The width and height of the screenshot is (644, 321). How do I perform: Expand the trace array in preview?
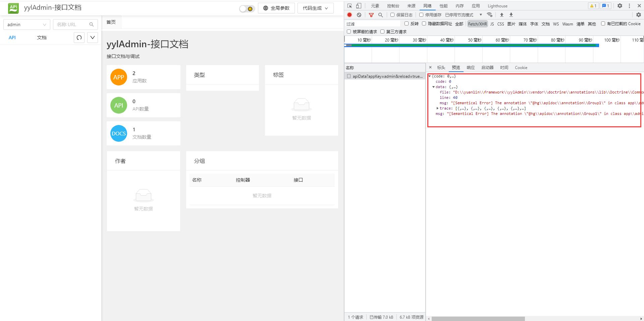[437, 108]
